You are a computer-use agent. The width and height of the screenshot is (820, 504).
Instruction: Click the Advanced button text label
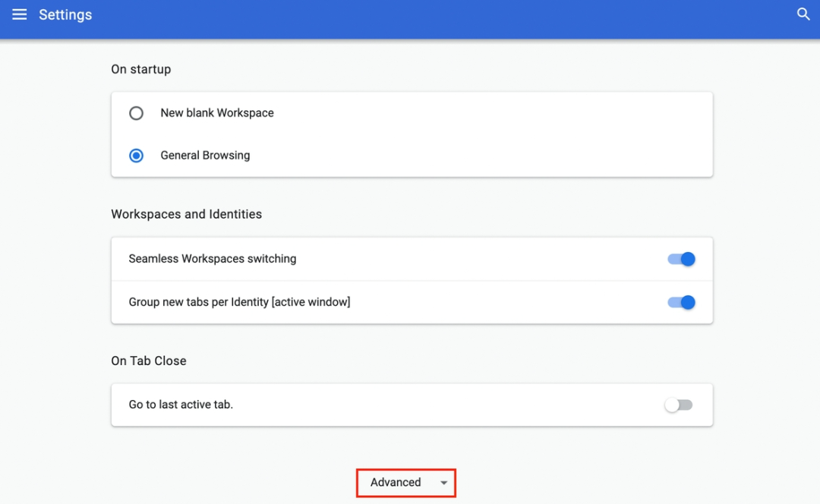coord(396,483)
